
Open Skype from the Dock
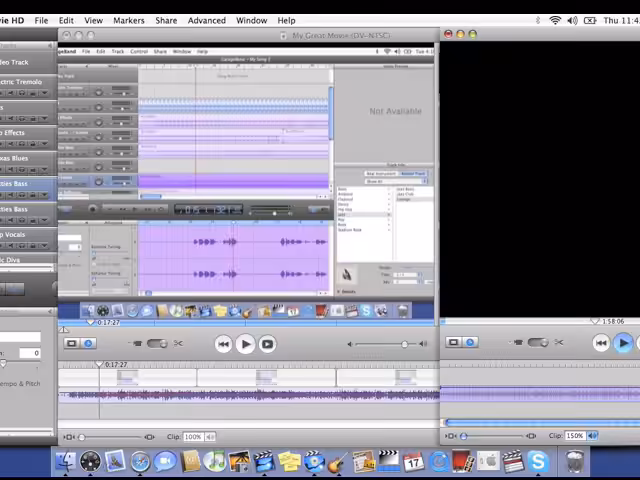(x=538, y=462)
